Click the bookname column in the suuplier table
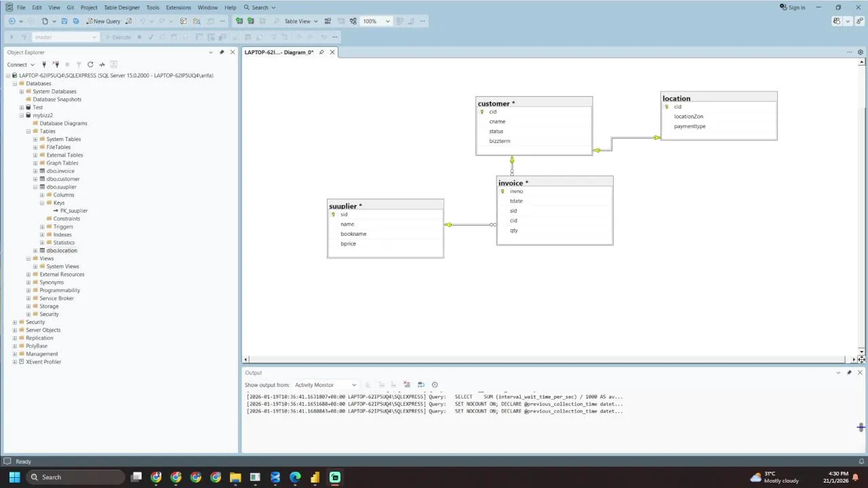 [x=353, y=234]
